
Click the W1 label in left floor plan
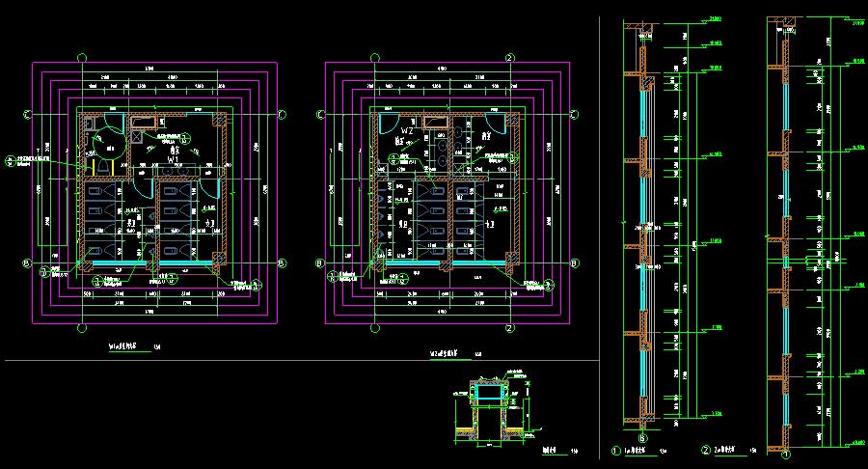[174, 159]
